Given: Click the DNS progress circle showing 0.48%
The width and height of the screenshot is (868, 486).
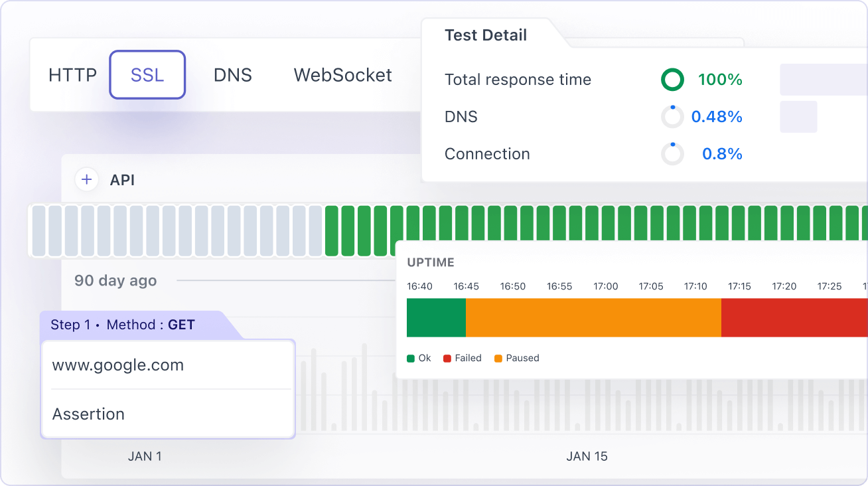Looking at the screenshot, I should pyautogui.click(x=672, y=116).
